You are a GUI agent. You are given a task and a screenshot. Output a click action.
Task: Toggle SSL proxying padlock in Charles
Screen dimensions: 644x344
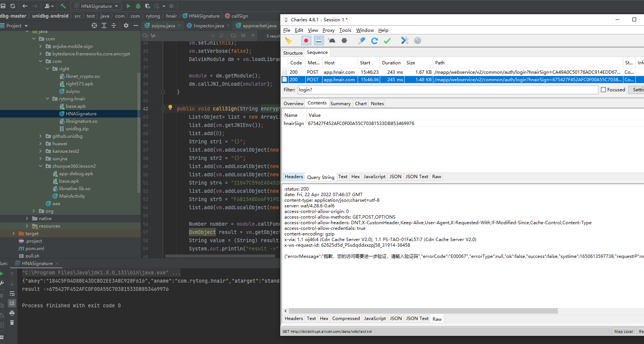coord(319,40)
